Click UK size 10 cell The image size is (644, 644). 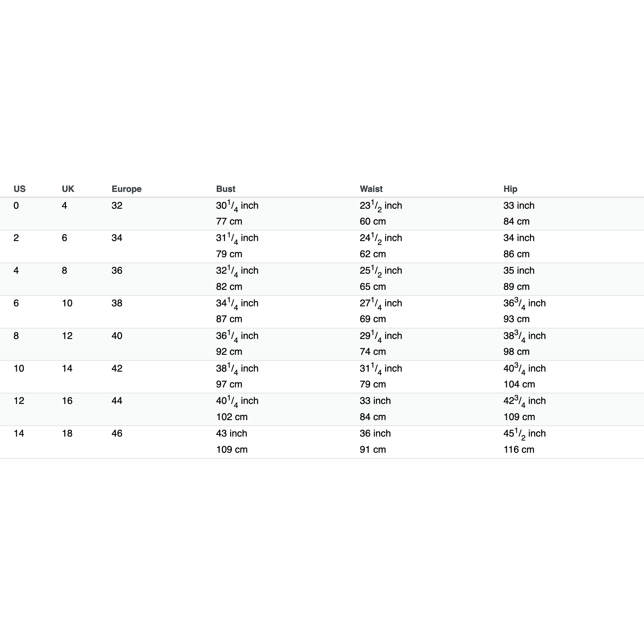pyautogui.click(x=67, y=303)
